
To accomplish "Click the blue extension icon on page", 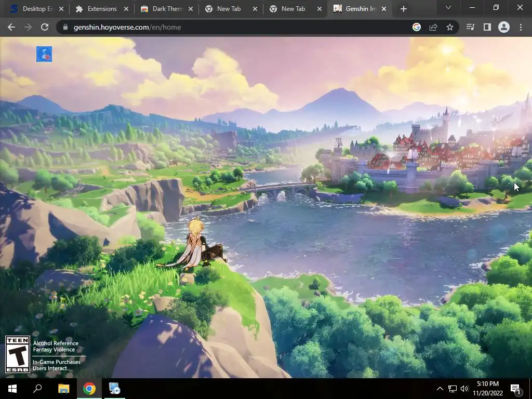I will [x=44, y=54].
